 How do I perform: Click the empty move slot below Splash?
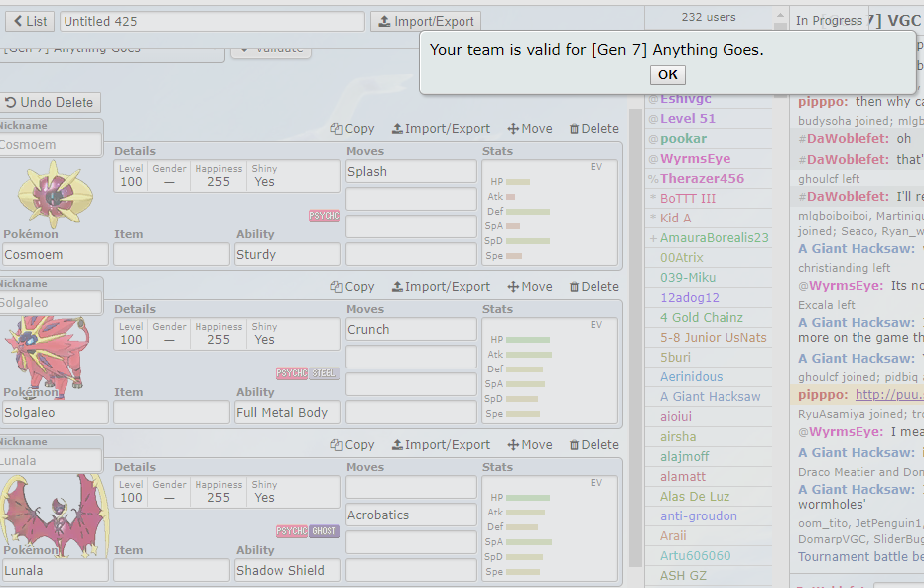click(411, 200)
